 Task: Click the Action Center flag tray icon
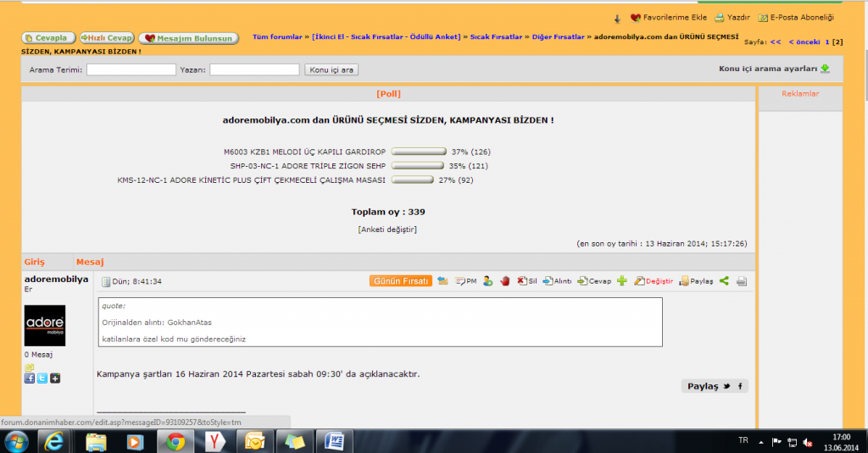pos(776,443)
